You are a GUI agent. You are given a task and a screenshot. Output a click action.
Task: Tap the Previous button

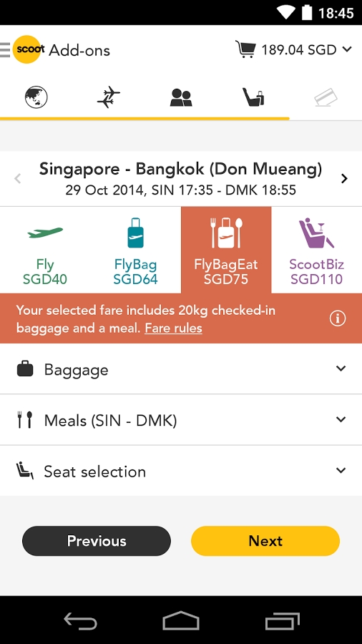pos(97,541)
